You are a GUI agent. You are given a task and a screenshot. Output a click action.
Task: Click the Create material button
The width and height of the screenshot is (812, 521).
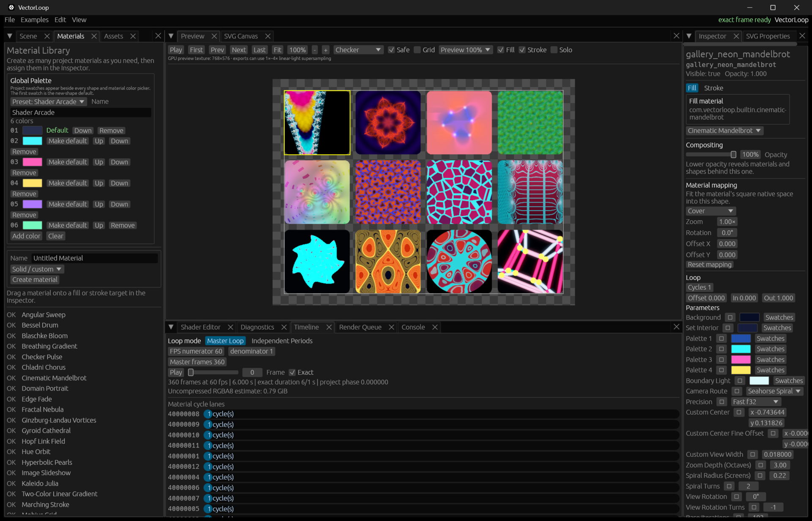tap(35, 280)
